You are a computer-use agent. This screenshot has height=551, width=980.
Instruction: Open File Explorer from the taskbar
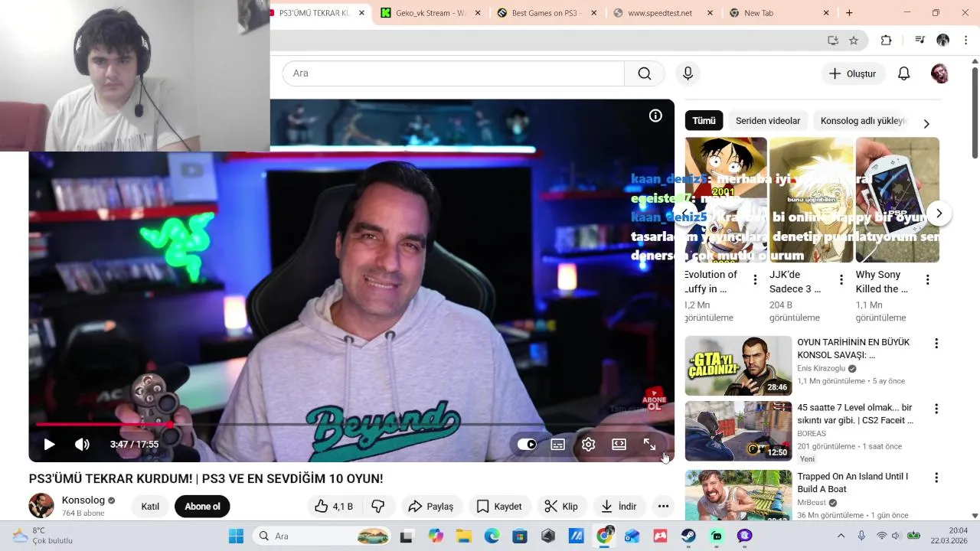point(463,536)
